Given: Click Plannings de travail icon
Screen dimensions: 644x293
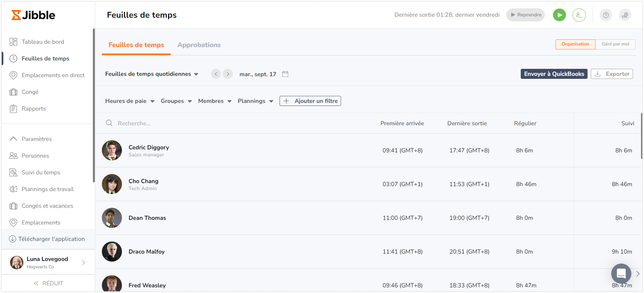Looking at the screenshot, I should [x=13, y=189].
